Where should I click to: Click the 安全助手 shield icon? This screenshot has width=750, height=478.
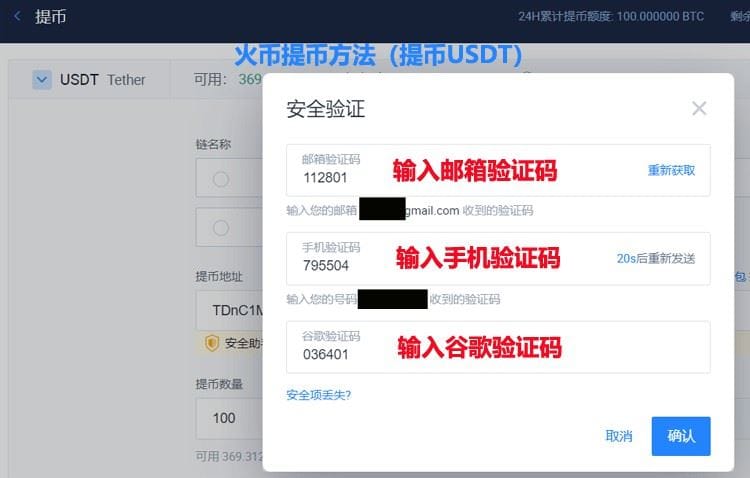coord(211,343)
